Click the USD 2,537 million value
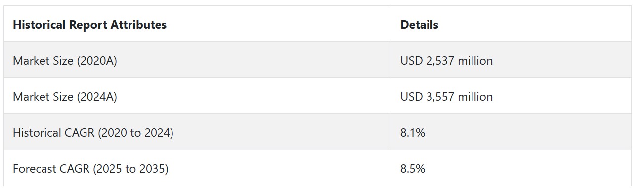Viewport: 644px width, 188px height. pos(446,61)
